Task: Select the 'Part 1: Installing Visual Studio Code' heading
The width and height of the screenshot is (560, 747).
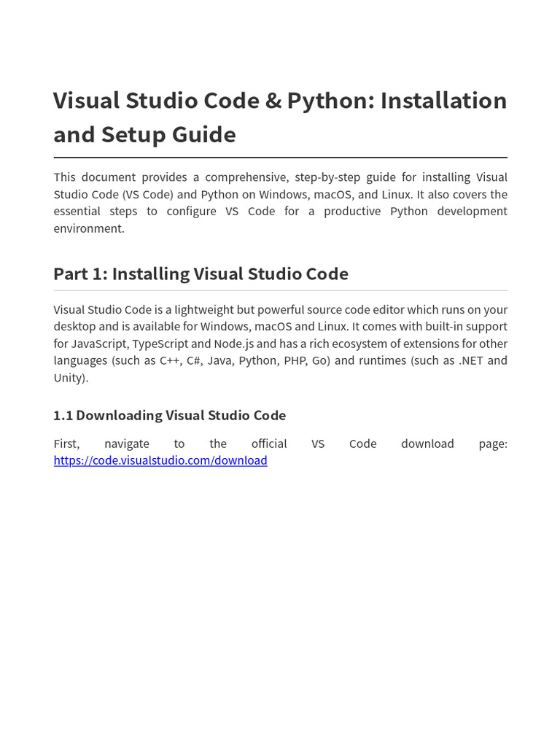Action: [x=201, y=274]
